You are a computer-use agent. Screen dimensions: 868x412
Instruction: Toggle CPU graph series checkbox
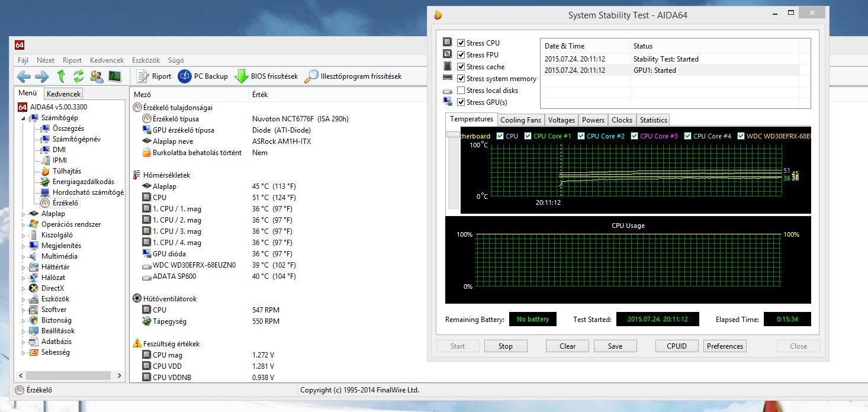click(x=500, y=136)
